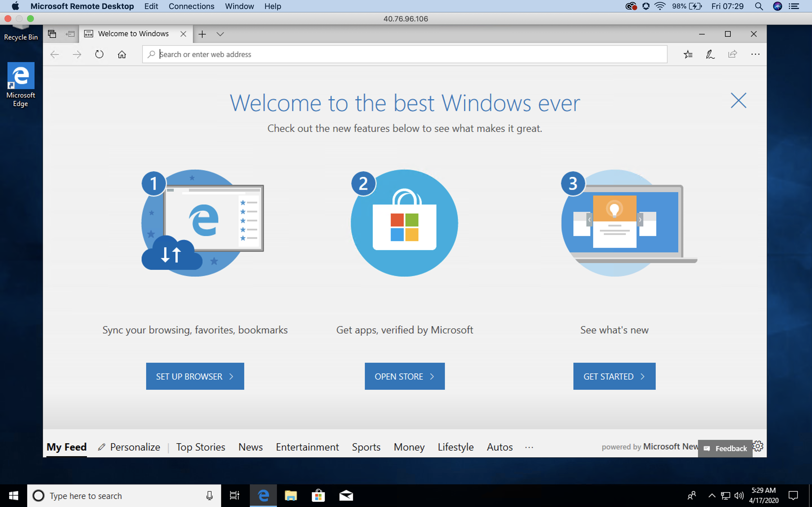Select the Top Stories tab

200,447
